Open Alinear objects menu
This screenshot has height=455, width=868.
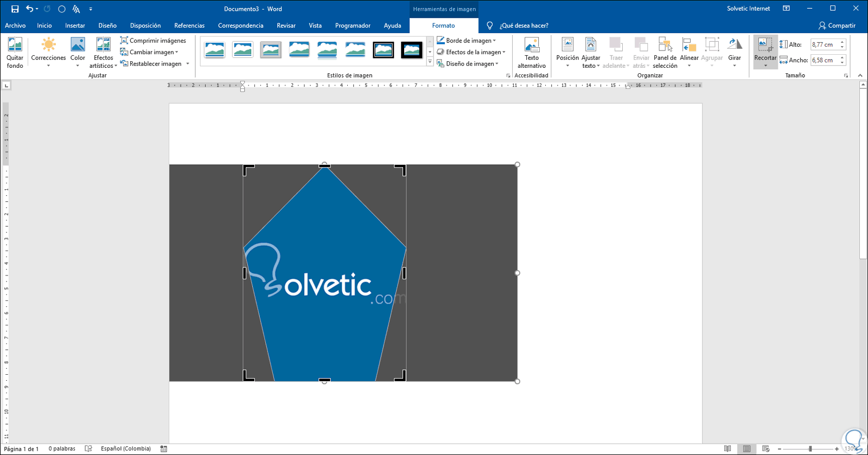(689, 53)
